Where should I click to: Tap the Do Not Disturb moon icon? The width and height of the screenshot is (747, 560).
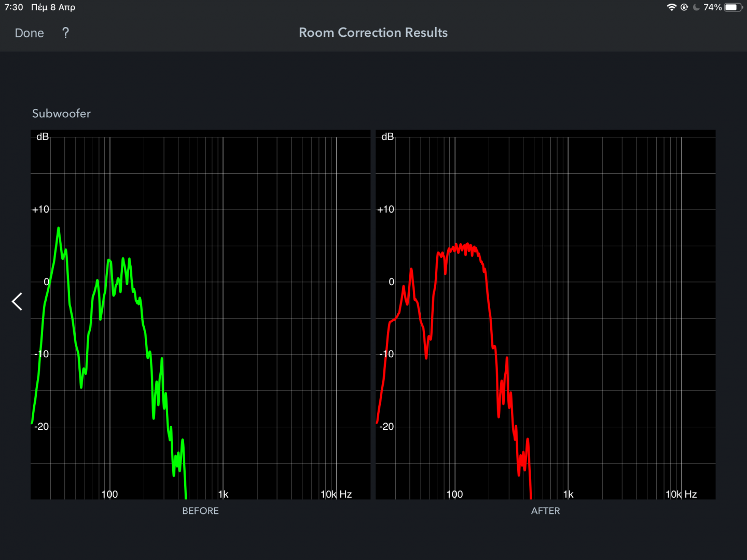point(696,7)
